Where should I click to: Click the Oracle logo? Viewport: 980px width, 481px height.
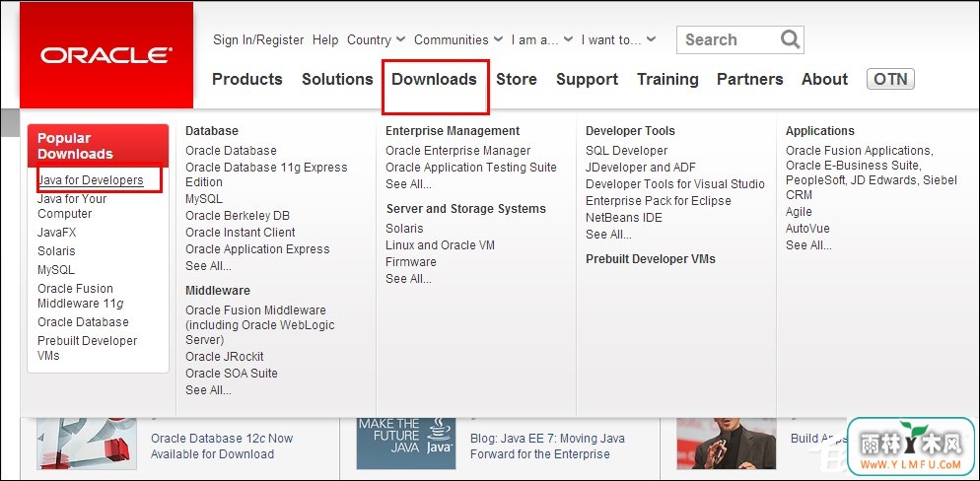coord(106,55)
